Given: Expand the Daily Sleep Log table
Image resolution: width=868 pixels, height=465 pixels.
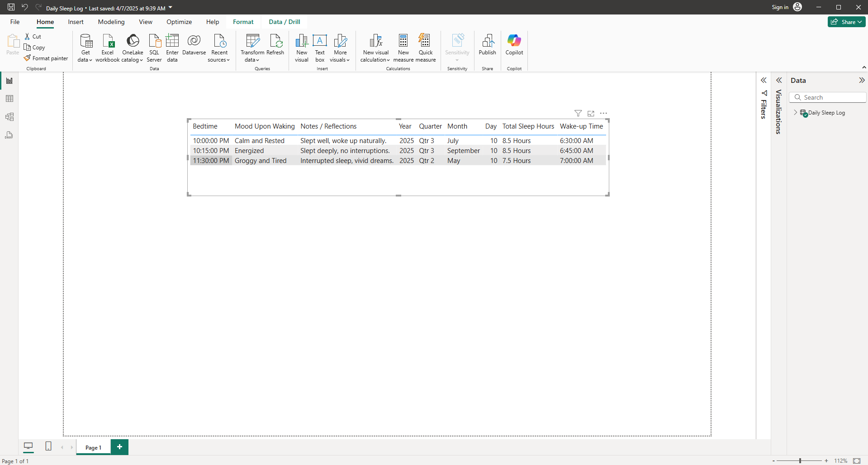Looking at the screenshot, I should 796,113.
